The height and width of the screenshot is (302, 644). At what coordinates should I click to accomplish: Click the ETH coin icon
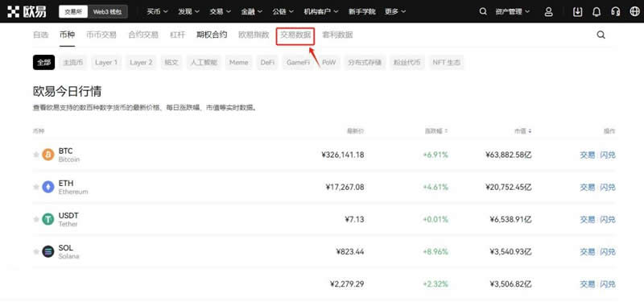pos(48,187)
